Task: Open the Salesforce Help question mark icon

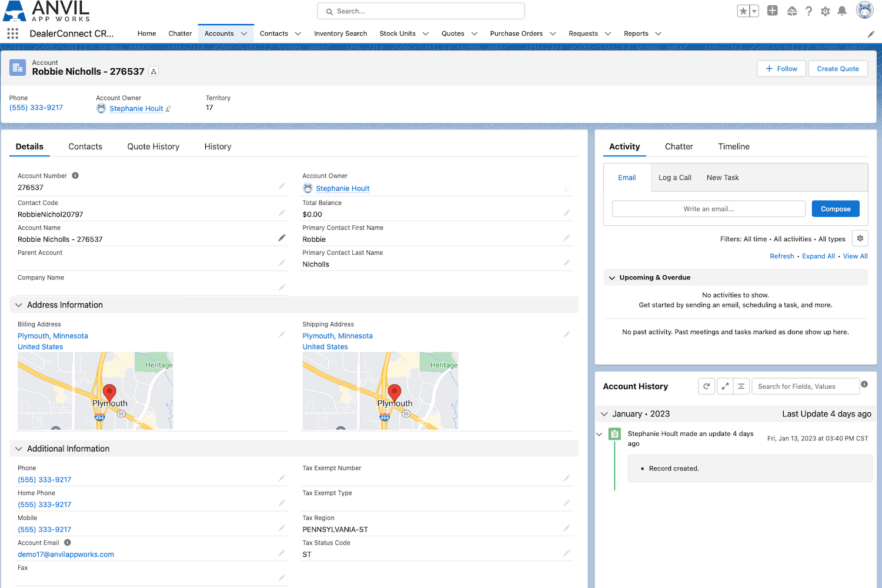Action: (809, 11)
